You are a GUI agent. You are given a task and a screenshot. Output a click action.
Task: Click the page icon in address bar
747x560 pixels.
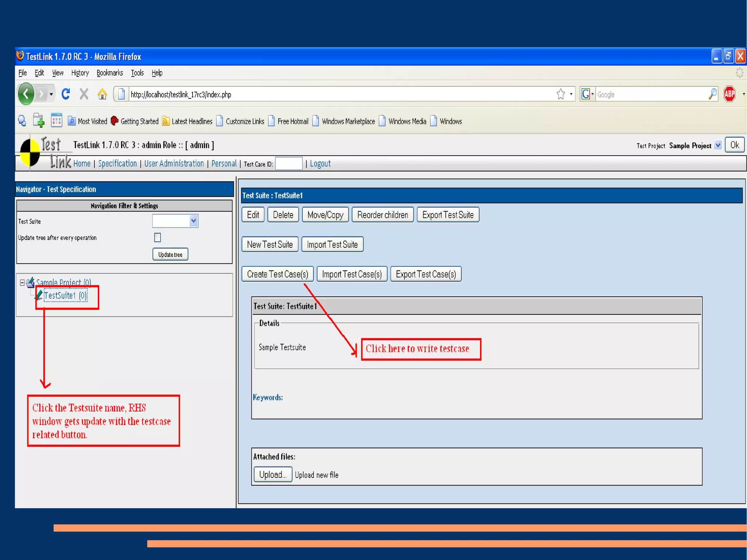click(x=122, y=94)
